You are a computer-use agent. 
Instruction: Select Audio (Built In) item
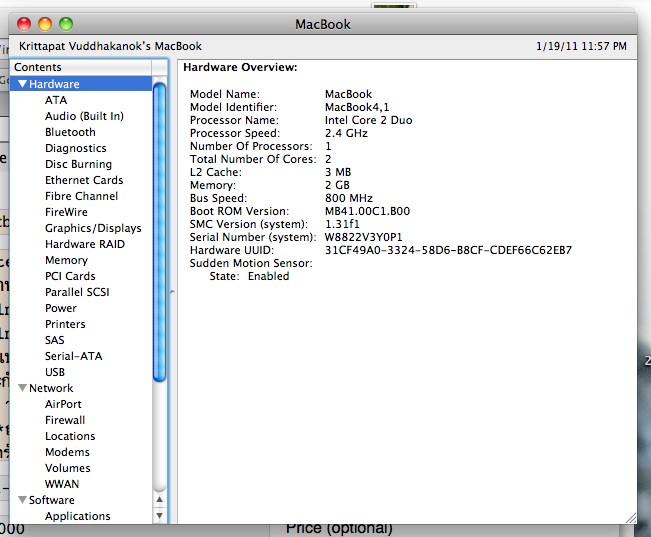(x=84, y=116)
